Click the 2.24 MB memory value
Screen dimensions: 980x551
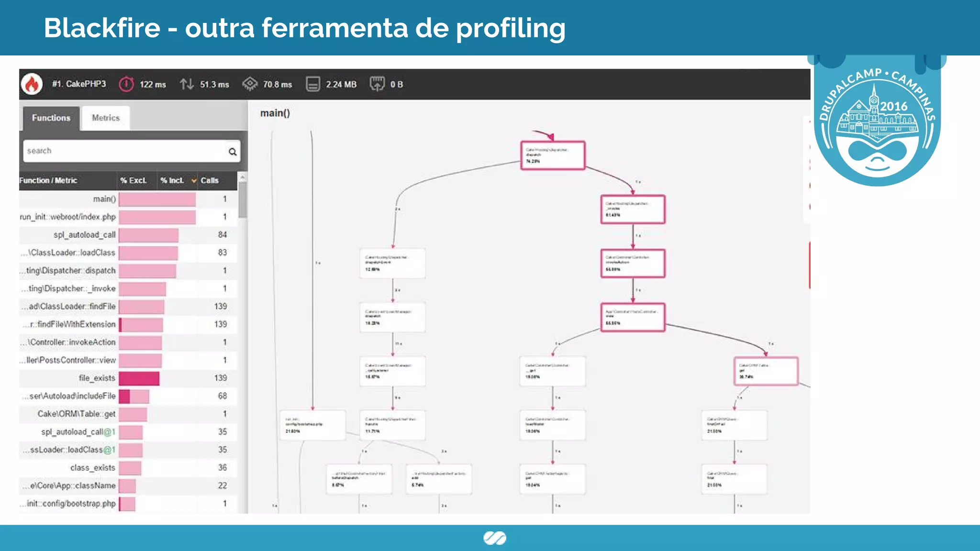point(341,85)
